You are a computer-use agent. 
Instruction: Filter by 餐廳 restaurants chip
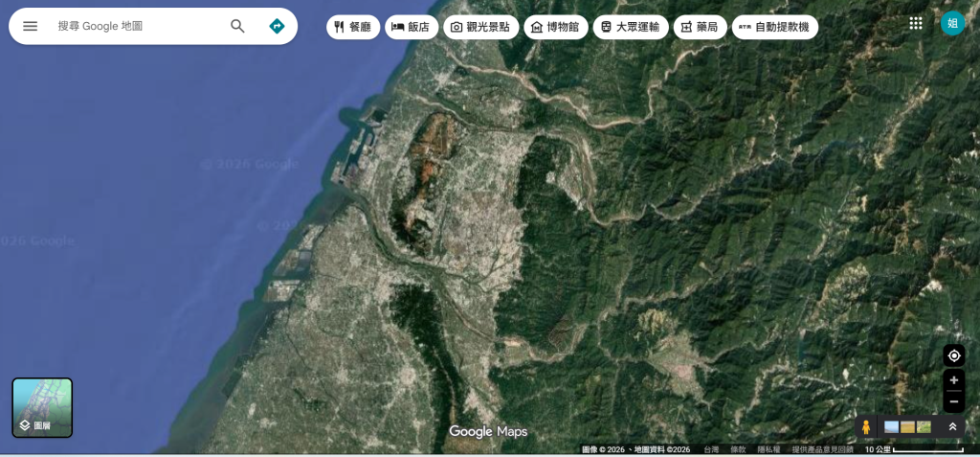[x=353, y=27]
